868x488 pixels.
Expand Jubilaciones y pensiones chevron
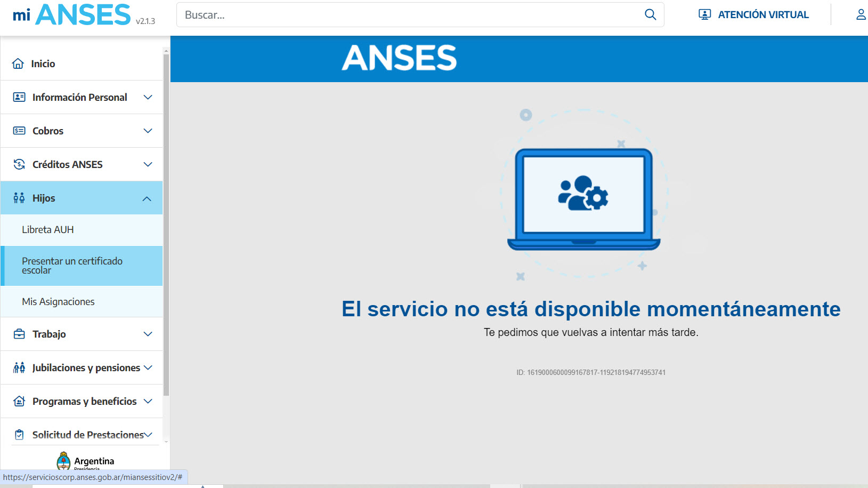tap(148, 367)
